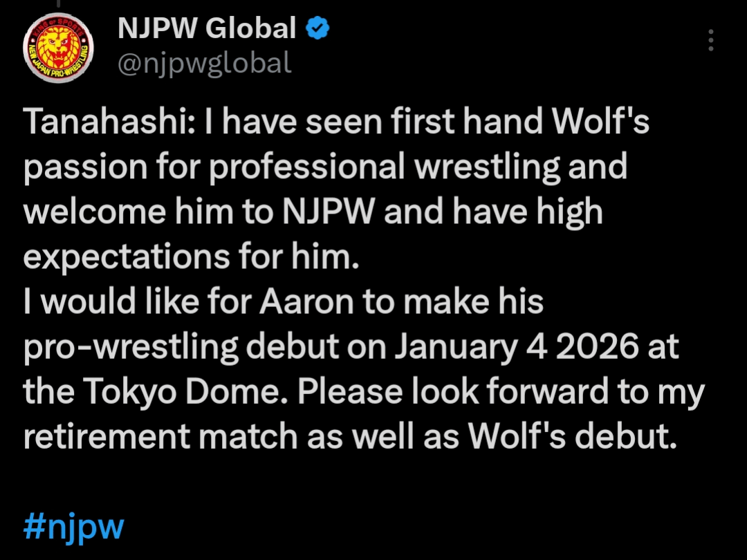Click 'I would like for' sentence start

coord(137,302)
